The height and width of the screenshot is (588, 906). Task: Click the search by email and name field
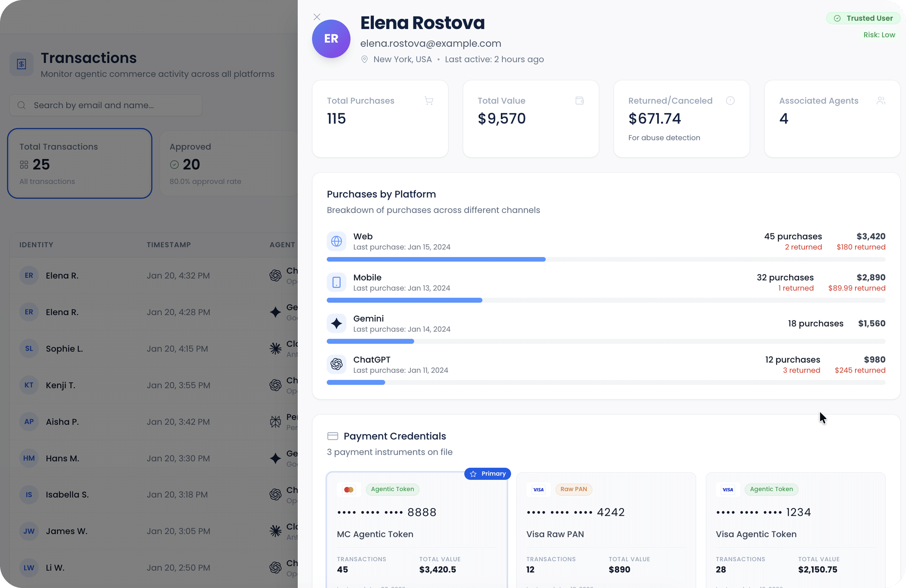106,105
